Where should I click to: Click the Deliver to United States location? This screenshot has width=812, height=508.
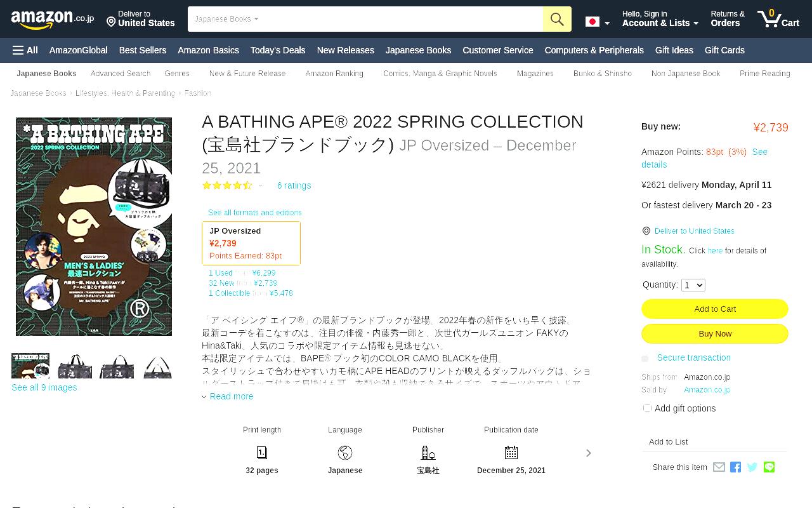141,19
